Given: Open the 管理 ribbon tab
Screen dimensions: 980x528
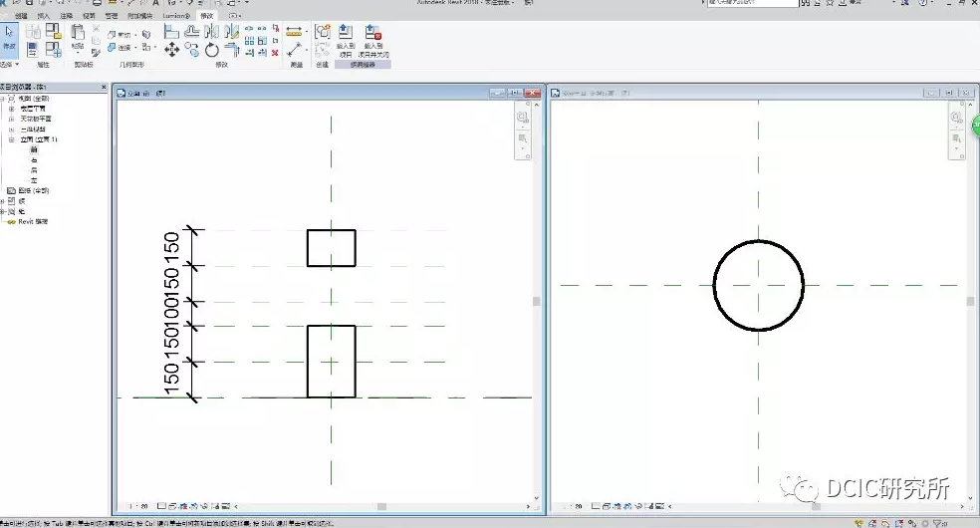Looking at the screenshot, I should coord(111,16).
